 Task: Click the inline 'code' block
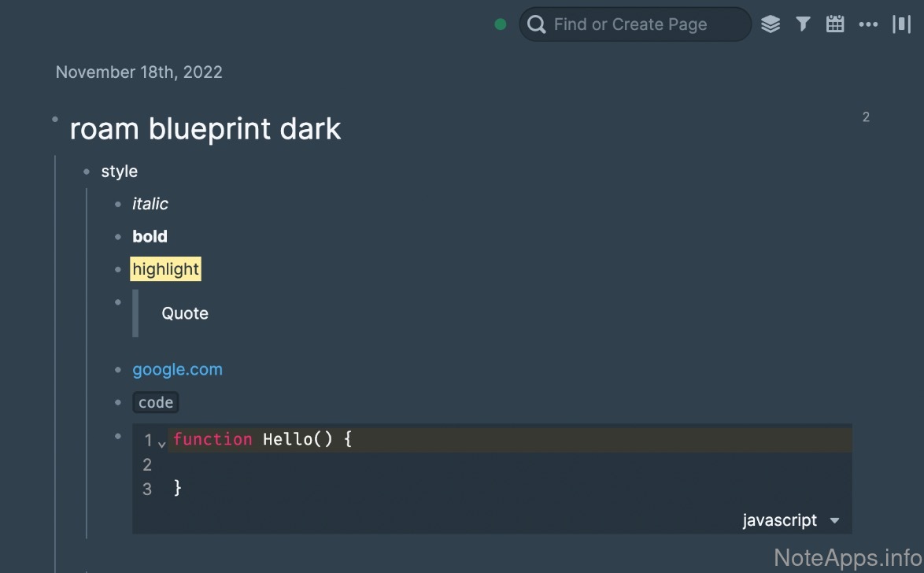click(x=156, y=403)
